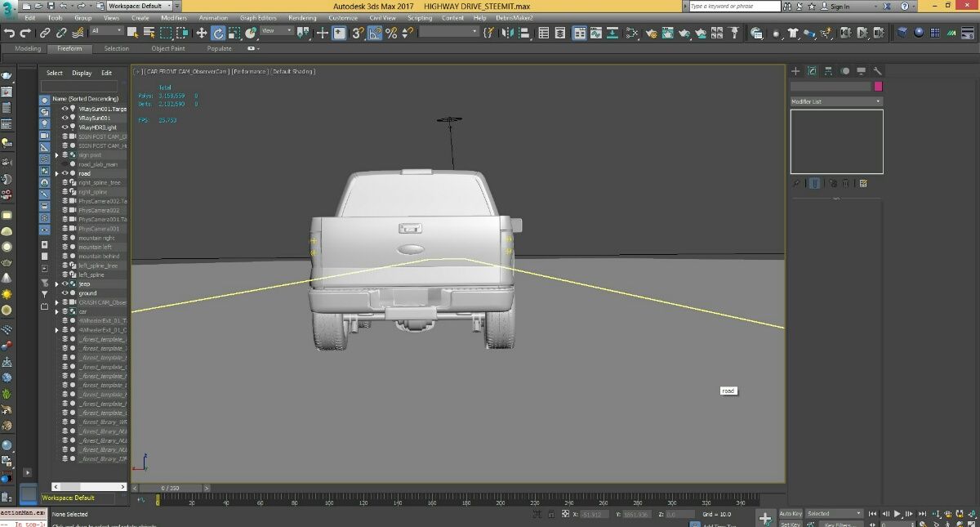
Task: Click the Select by Name icon
Action: [x=149, y=33]
